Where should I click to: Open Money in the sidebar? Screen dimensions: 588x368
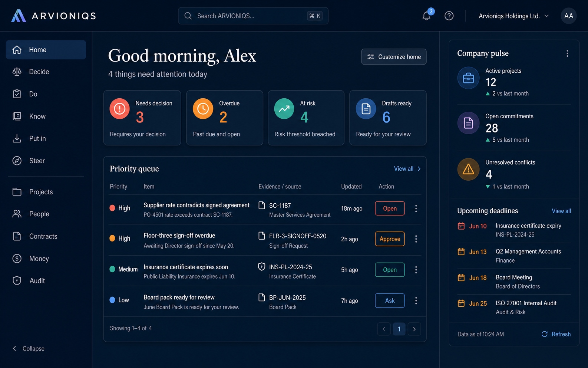point(46,259)
